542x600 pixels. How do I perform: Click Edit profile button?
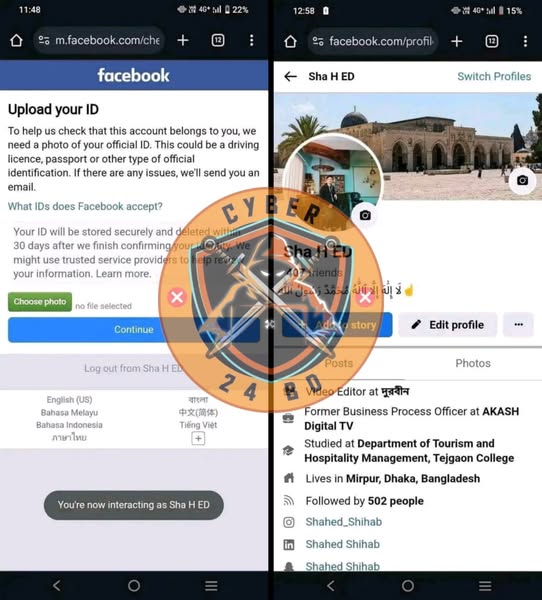pos(447,325)
